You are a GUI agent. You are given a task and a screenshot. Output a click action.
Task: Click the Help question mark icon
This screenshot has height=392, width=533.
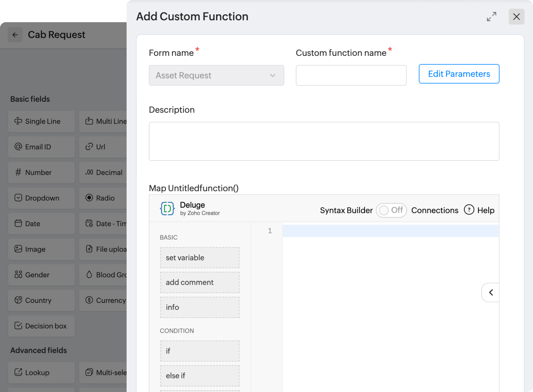point(469,210)
